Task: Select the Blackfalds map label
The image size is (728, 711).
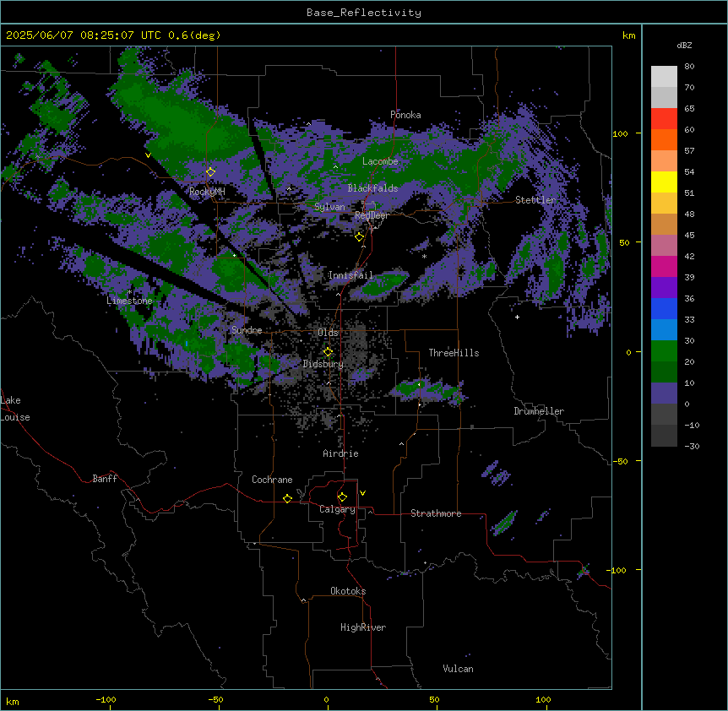Action: pos(372,188)
